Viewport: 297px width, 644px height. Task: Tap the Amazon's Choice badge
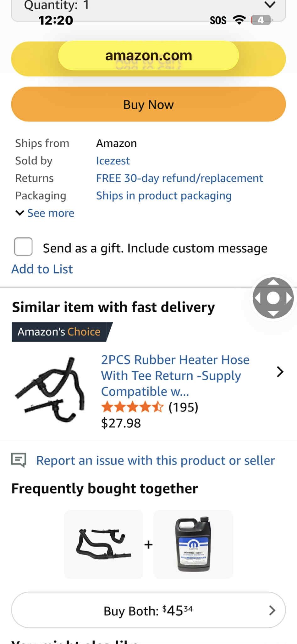coord(59,332)
